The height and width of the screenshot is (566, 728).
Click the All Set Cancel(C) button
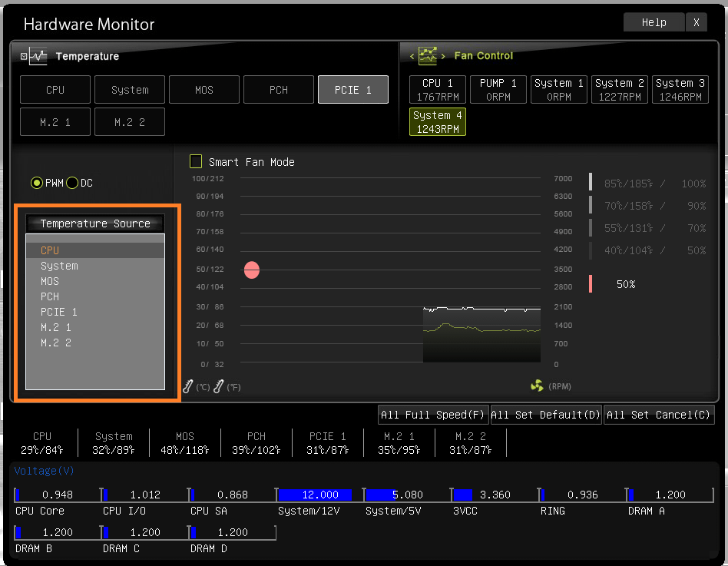click(x=659, y=415)
